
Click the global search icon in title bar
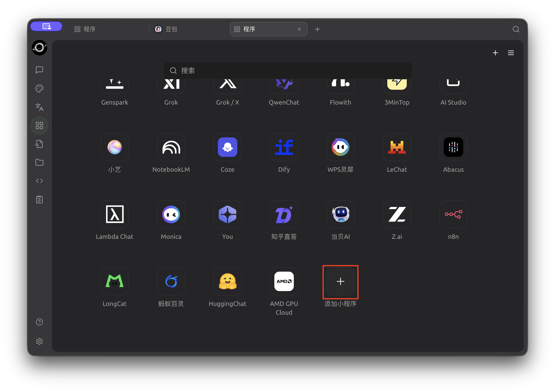(516, 29)
